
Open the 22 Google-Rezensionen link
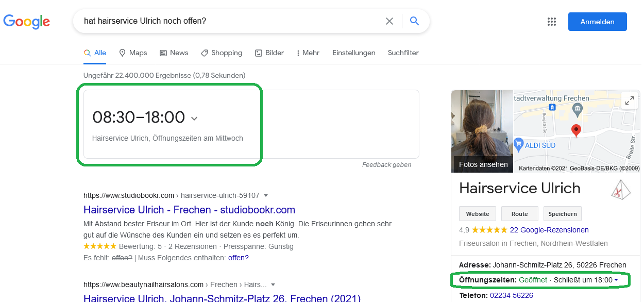coord(549,230)
